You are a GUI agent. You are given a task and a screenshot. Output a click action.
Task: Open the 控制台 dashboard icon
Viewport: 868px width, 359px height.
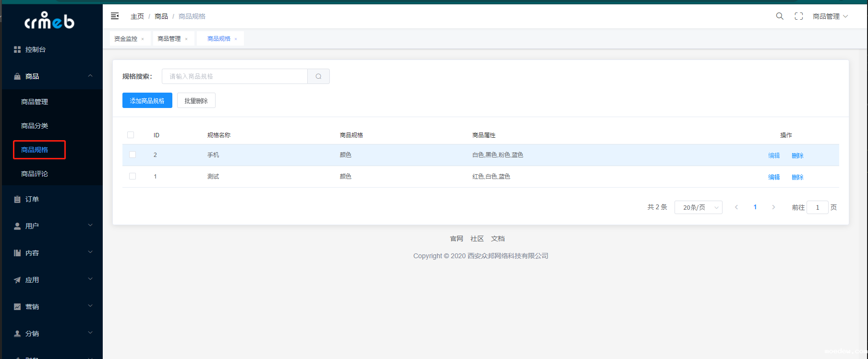tap(17, 49)
